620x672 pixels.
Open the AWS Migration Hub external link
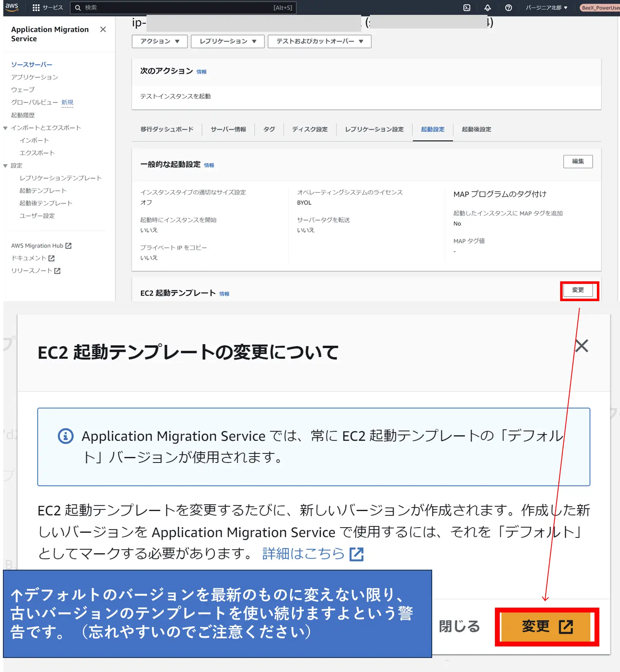pos(41,245)
